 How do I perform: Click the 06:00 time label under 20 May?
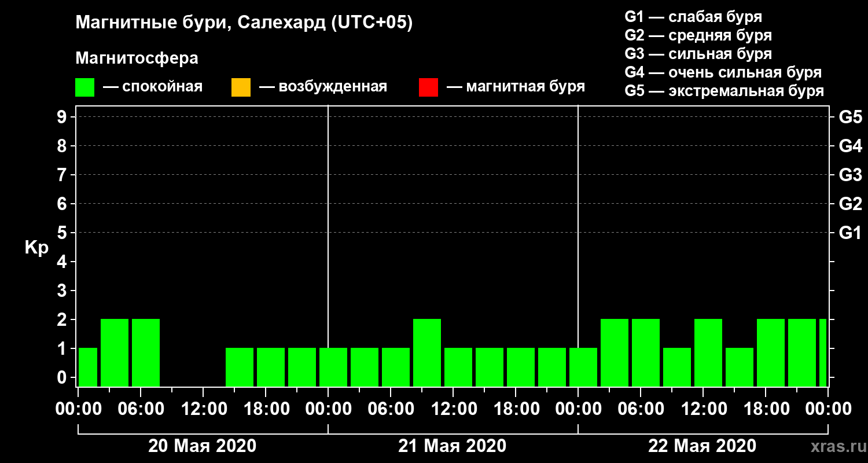[141, 409]
